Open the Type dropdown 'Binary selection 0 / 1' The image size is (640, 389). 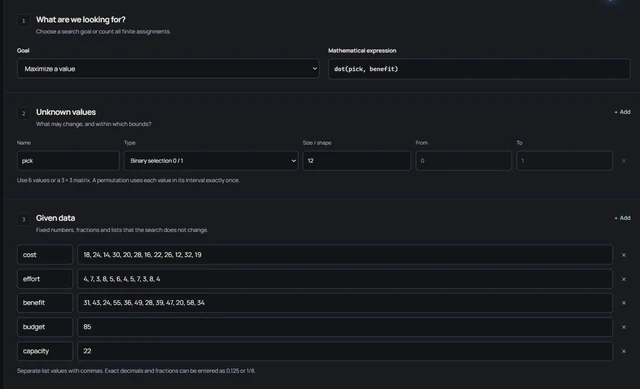coord(211,161)
